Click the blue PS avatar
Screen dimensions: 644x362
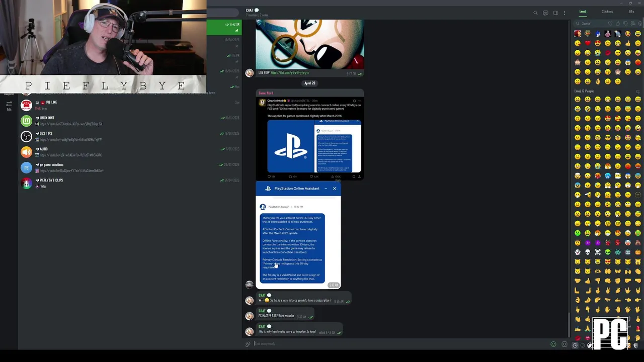click(26, 167)
